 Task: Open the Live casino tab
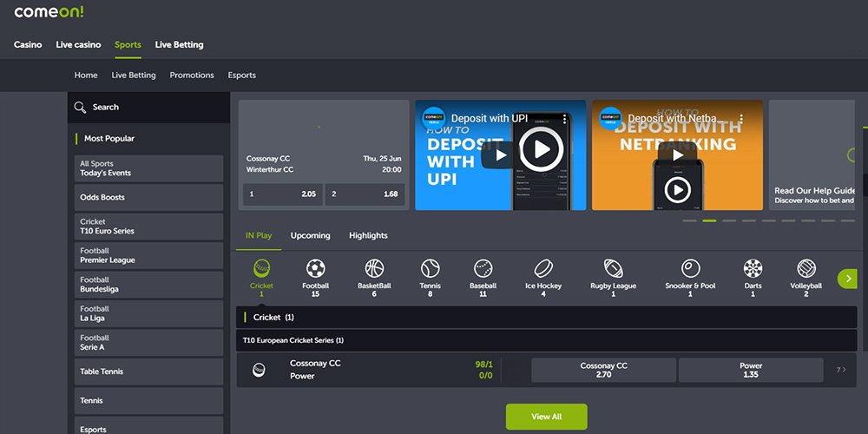(x=79, y=45)
